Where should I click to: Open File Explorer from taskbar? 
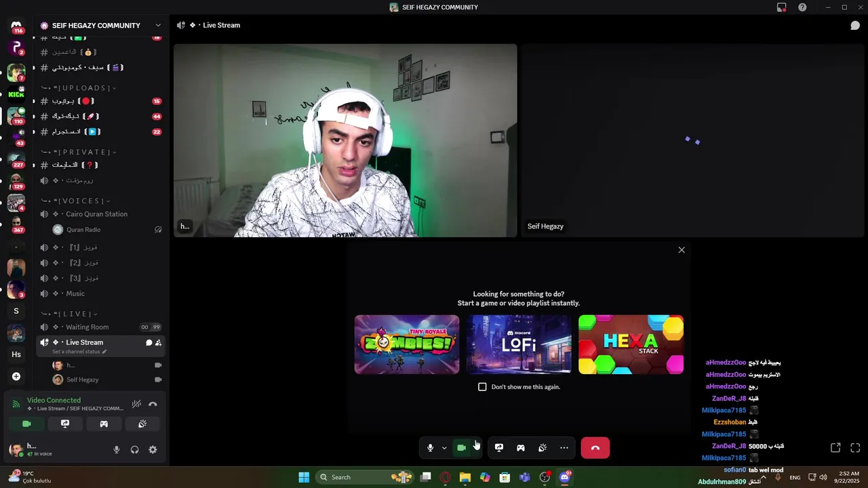[465, 477]
